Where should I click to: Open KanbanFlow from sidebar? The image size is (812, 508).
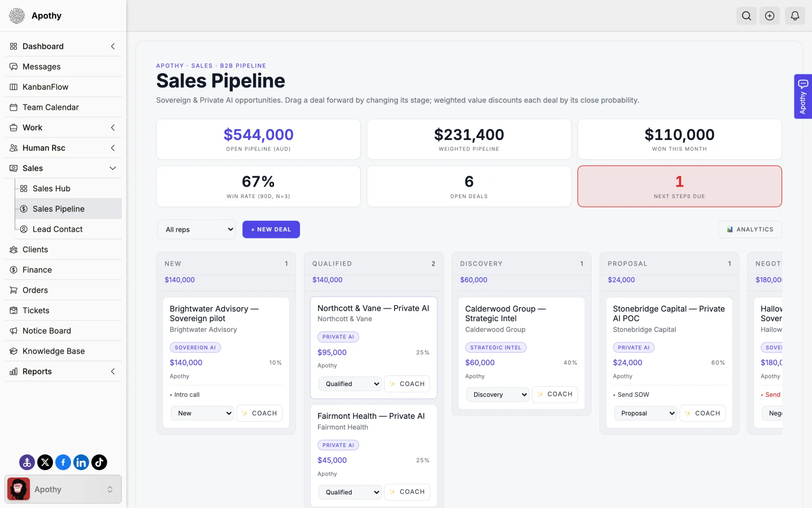click(x=63, y=87)
